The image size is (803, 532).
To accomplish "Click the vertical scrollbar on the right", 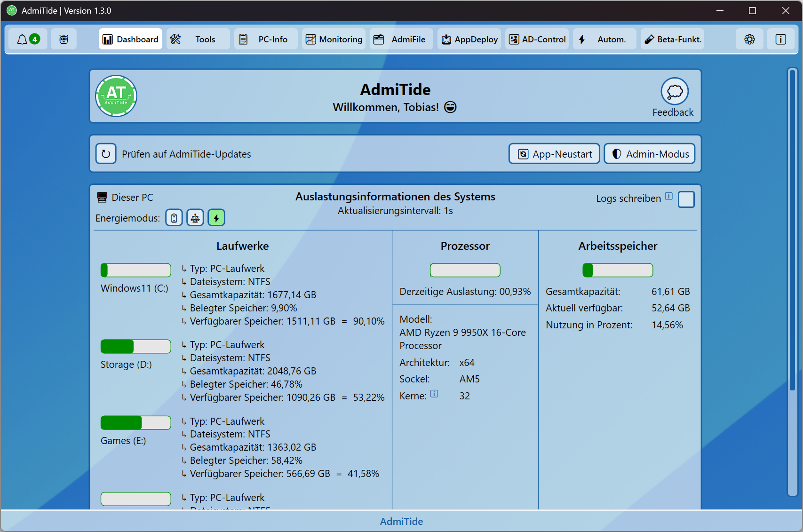I will click(x=792, y=230).
